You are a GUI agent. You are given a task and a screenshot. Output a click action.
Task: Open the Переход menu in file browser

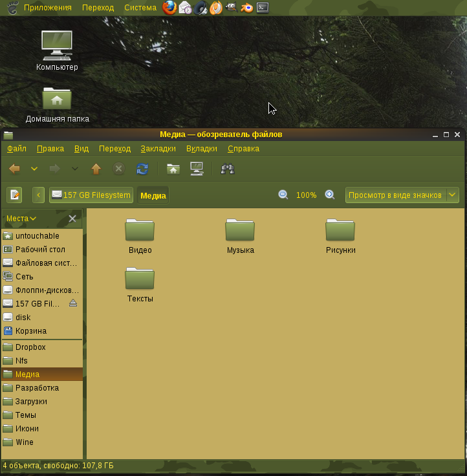[114, 149]
